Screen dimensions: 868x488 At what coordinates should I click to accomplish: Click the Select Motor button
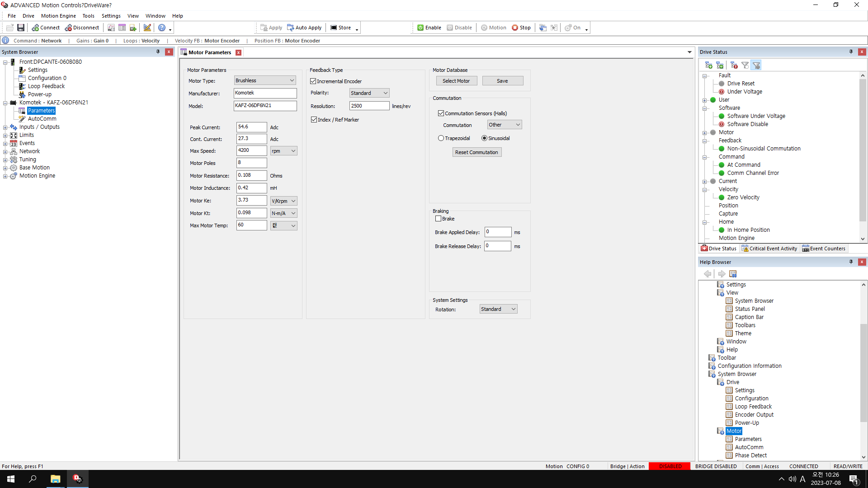(456, 81)
